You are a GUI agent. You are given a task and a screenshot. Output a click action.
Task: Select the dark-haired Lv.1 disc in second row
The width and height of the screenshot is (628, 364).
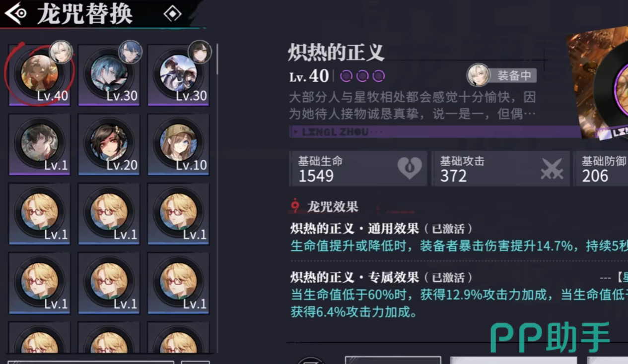coord(40,145)
